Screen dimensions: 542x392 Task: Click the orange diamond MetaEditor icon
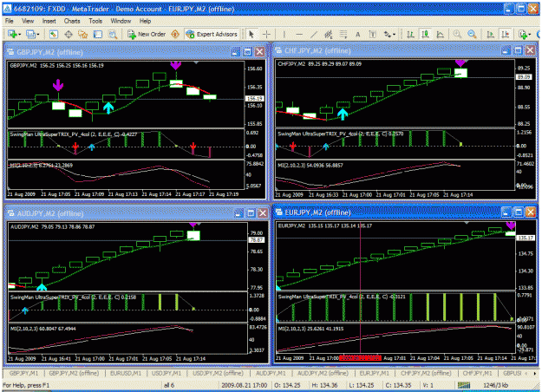(175, 34)
